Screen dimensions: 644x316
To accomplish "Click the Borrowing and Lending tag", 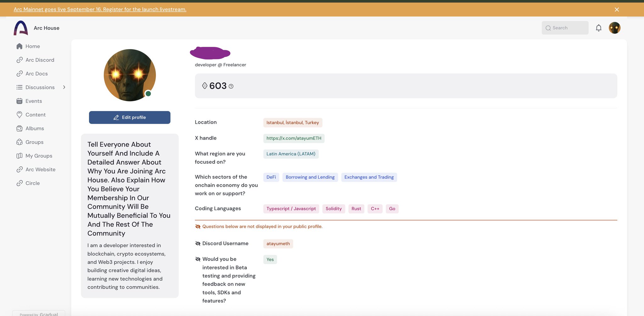I will click(x=310, y=177).
